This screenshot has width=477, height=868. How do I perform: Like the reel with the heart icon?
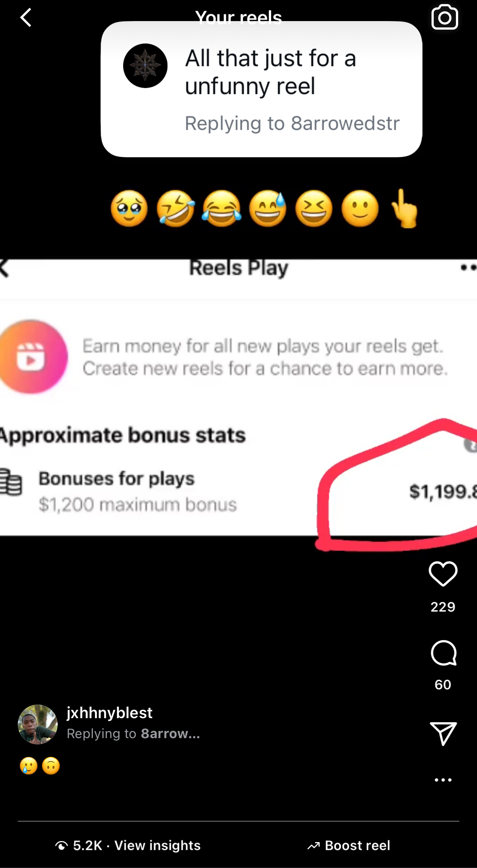pyautogui.click(x=443, y=574)
